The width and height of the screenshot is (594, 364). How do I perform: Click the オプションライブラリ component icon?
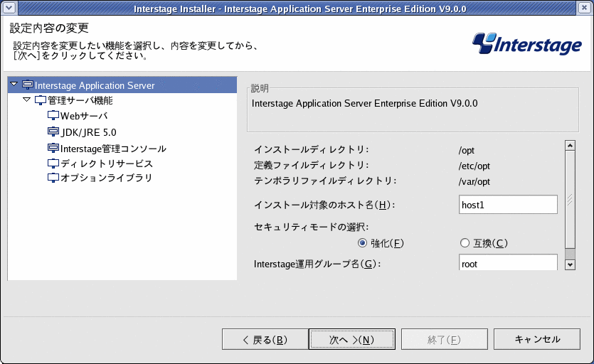(x=53, y=178)
